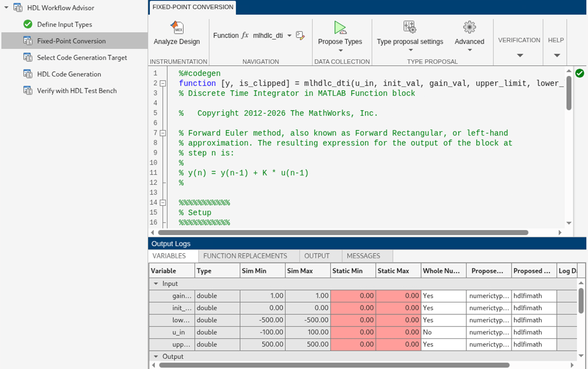Select the Fixed-Point Conversion step
The width and height of the screenshot is (588, 369).
pyautogui.click(x=71, y=41)
